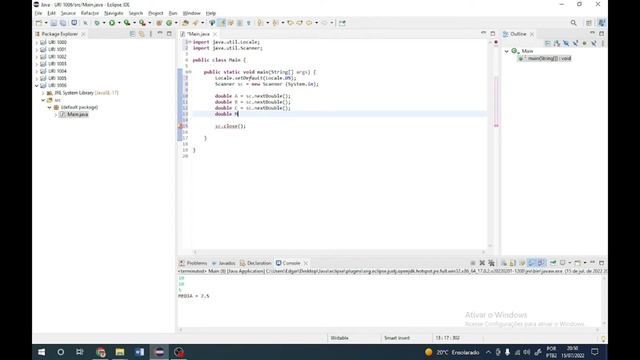Switch to the Problems tab
The image size is (640, 360).
(193, 263)
